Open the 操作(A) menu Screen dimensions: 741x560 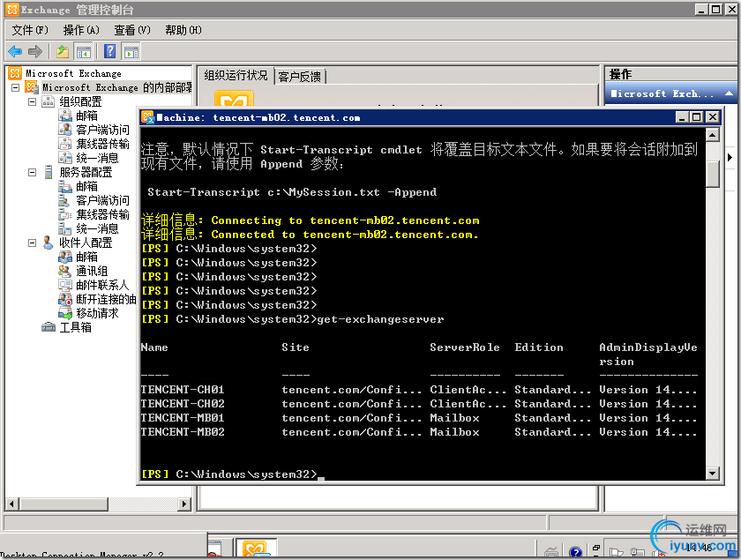click(x=81, y=30)
